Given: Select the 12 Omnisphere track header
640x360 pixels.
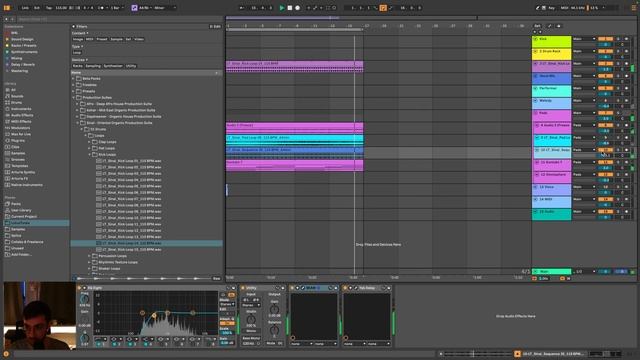Looking at the screenshot, I should [x=551, y=177].
